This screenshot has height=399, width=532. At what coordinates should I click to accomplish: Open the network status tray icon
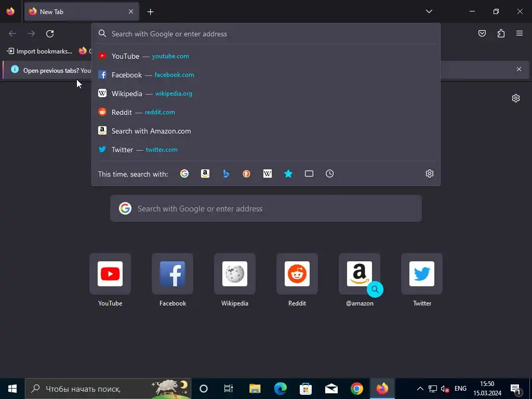click(x=433, y=389)
